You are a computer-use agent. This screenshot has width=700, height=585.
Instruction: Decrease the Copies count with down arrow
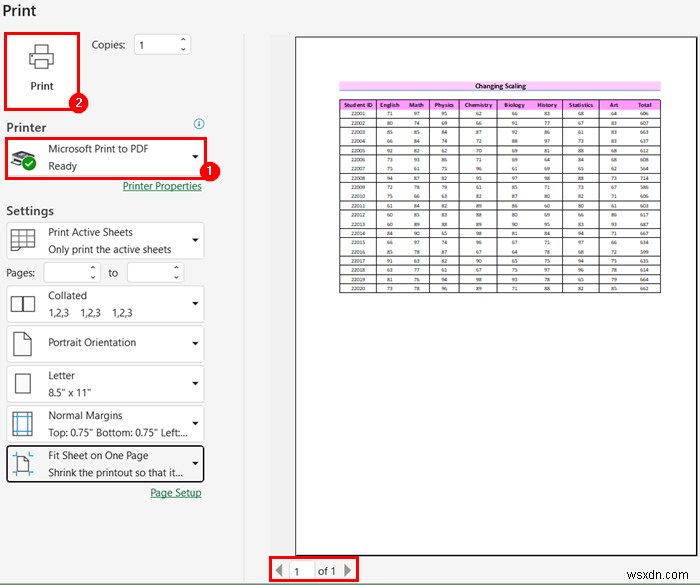(183, 50)
